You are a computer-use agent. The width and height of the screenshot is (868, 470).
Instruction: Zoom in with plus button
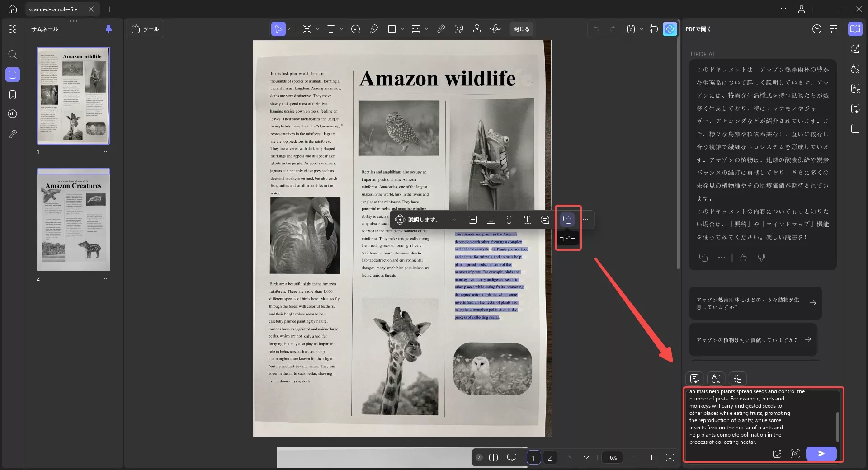[651, 457]
